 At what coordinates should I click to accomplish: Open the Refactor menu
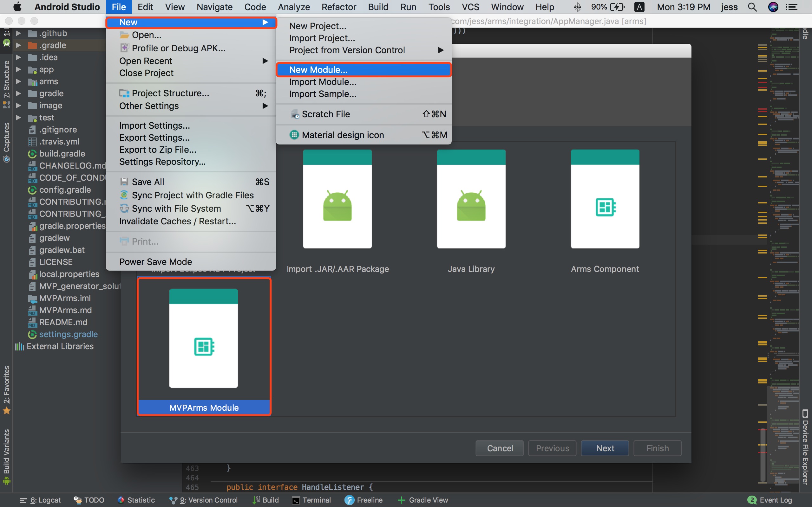(x=338, y=7)
